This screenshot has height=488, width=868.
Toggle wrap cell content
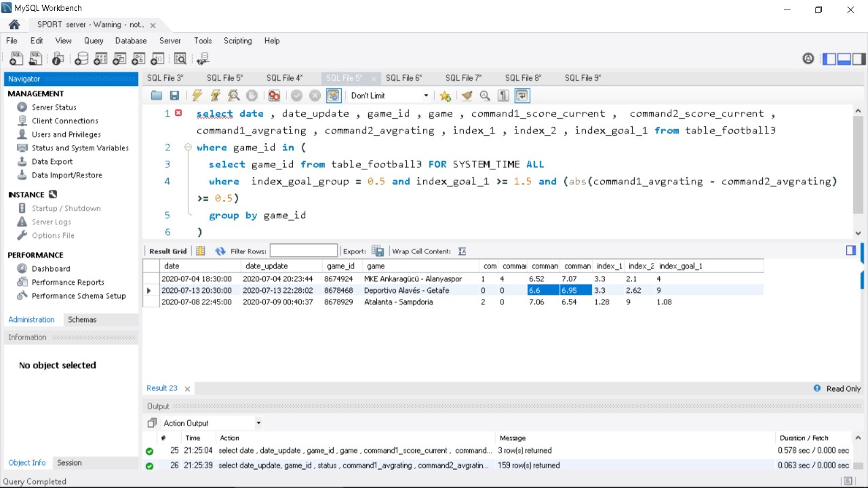(462, 251)
